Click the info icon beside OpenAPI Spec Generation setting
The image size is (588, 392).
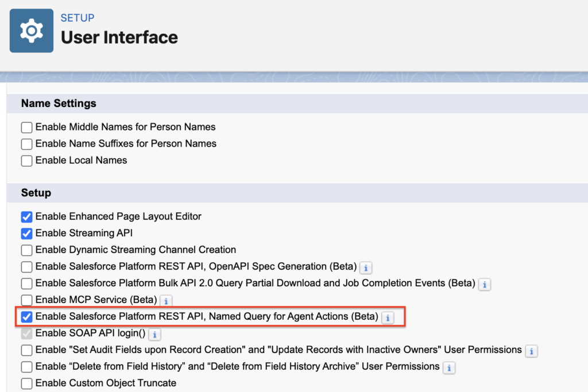pyautogui.click(x=366, y=268)
